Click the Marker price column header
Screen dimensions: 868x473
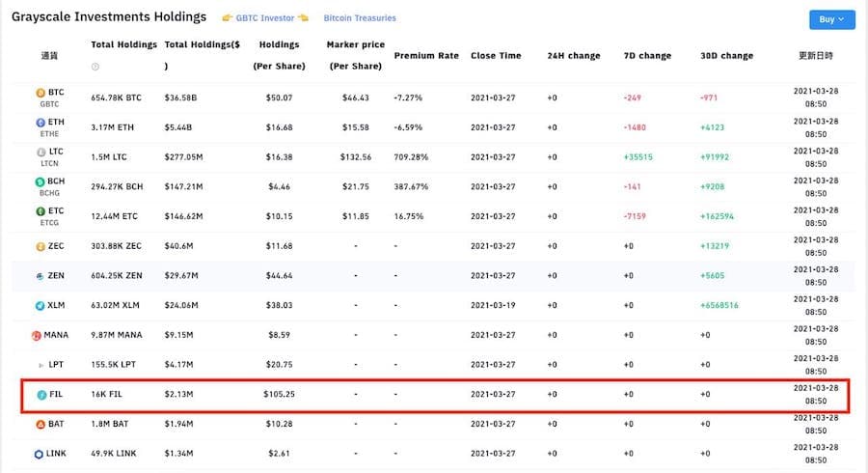pyautogui.click(x=355, y=55)
